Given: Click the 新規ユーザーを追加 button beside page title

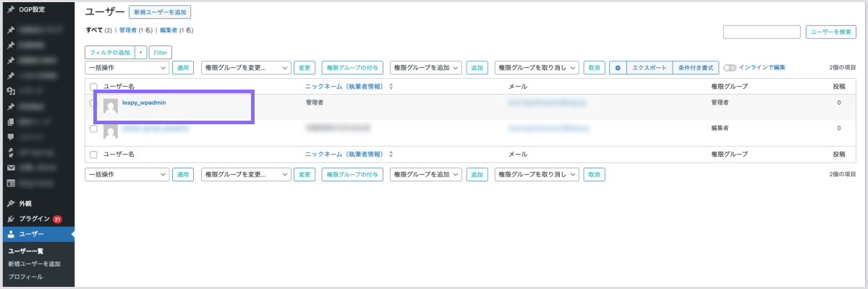Looking at the screenshot, I should point(160,12).
